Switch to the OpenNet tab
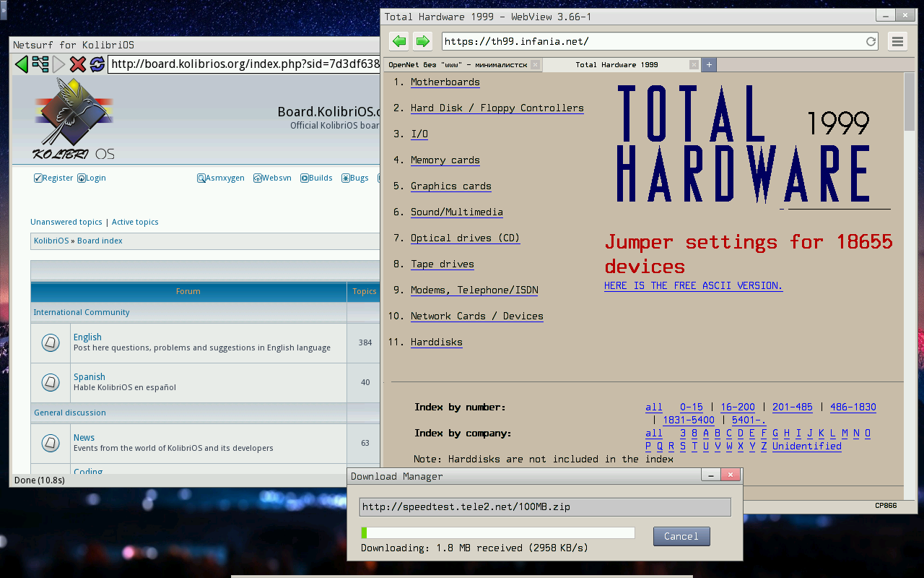This screenshot has width=924, height=578. [x=457, y=65]
